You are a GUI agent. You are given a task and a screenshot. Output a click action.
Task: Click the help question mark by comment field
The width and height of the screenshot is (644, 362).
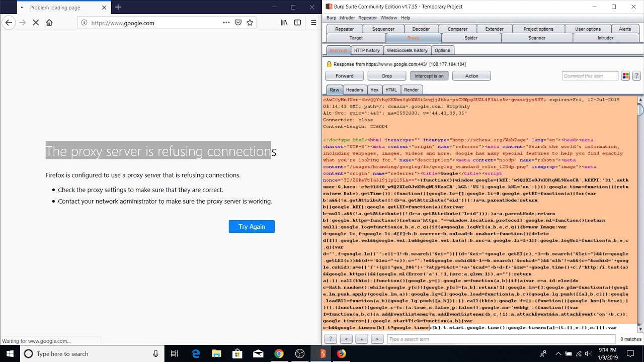click(x=636, y=76)
